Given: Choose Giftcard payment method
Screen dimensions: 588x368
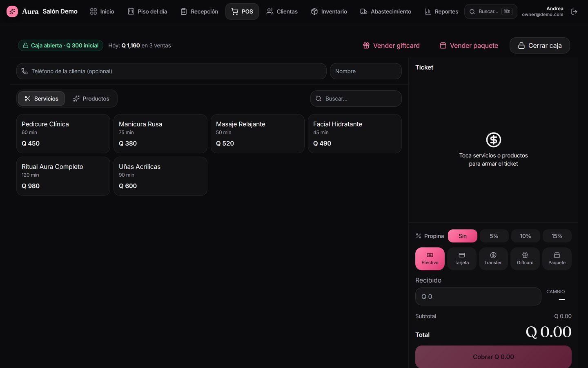Looking at the screenshot, I should (525, 259).
